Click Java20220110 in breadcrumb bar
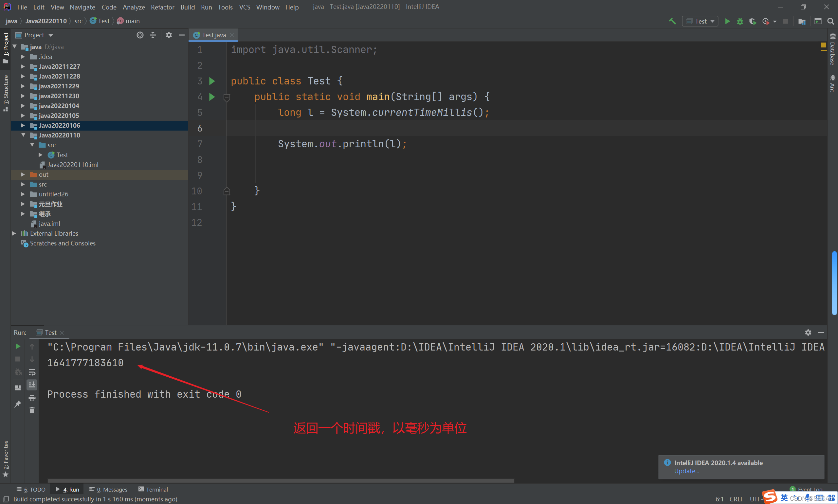838x504 pixels. (x=46, y=21)
